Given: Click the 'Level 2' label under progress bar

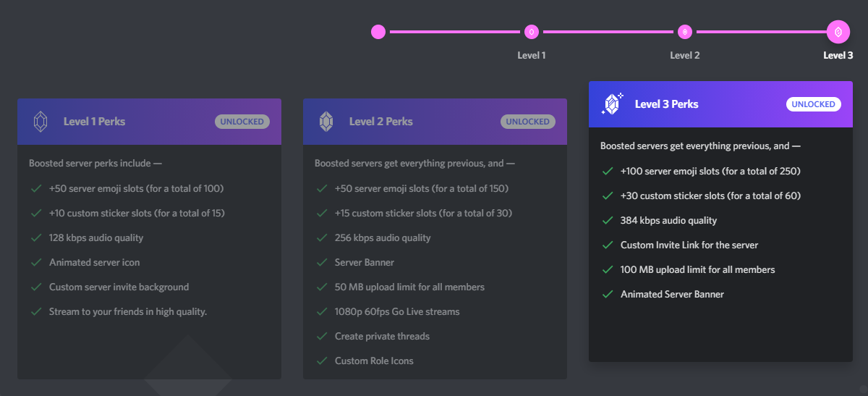Looking at the screenshot, I should point(685,55).
